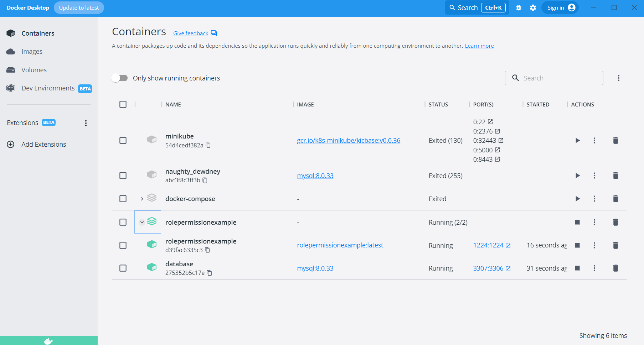Start the naughty_dewdney container
The width and height of the screenshot is (644, 345).
pos(577,176)
